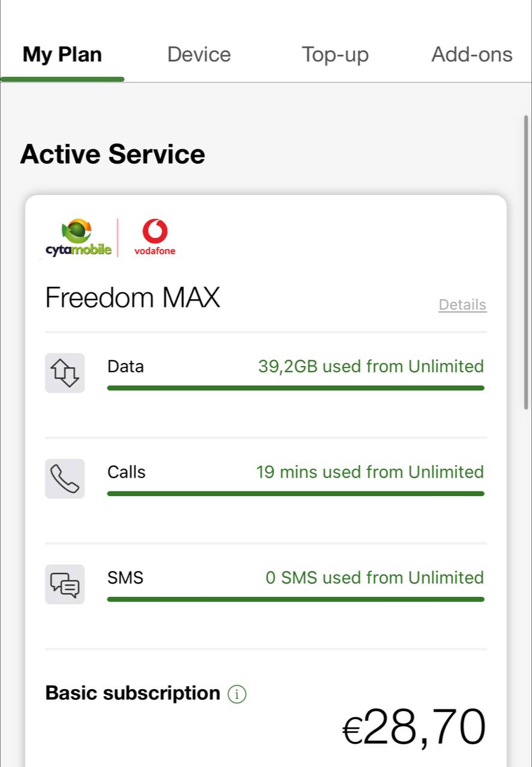532x767 pixels.
Task: Click the info icon beside Basic subscription
Action: coord(237,694)
